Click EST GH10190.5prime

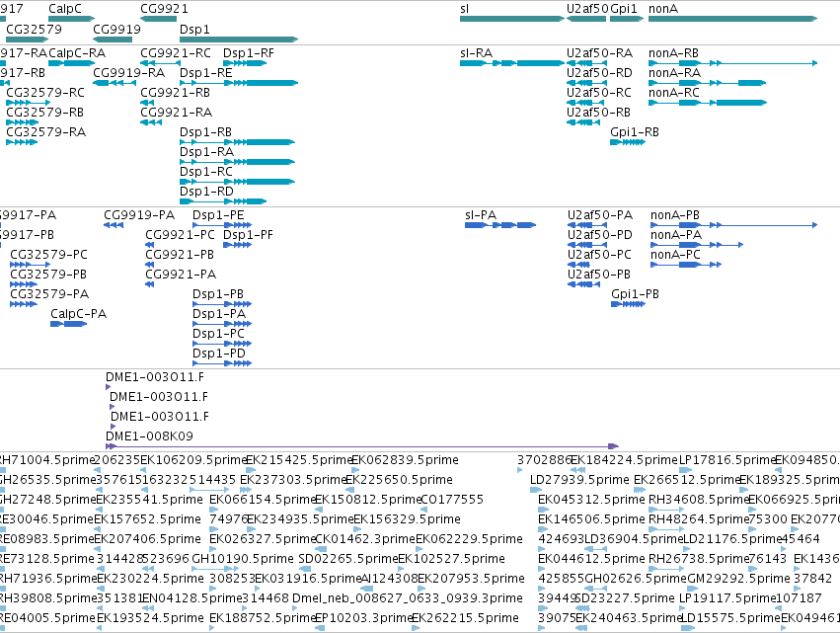pos(243,559)
